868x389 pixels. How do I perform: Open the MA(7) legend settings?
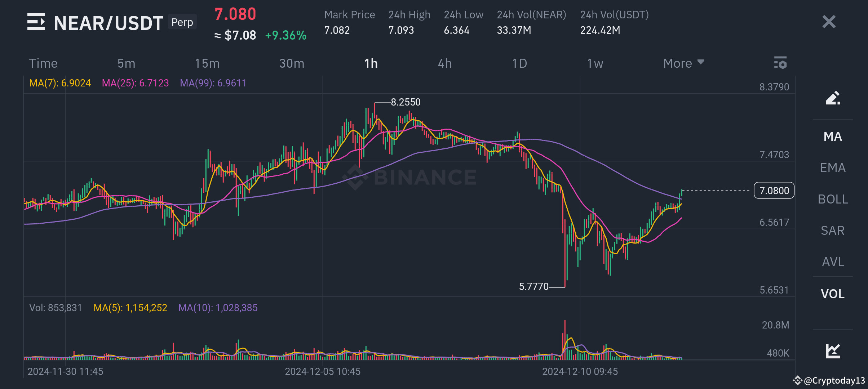tap(60, 83)
